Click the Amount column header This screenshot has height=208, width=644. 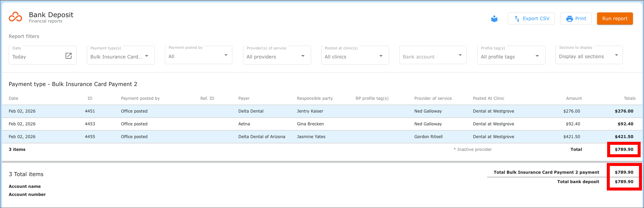tap(574, 98)
